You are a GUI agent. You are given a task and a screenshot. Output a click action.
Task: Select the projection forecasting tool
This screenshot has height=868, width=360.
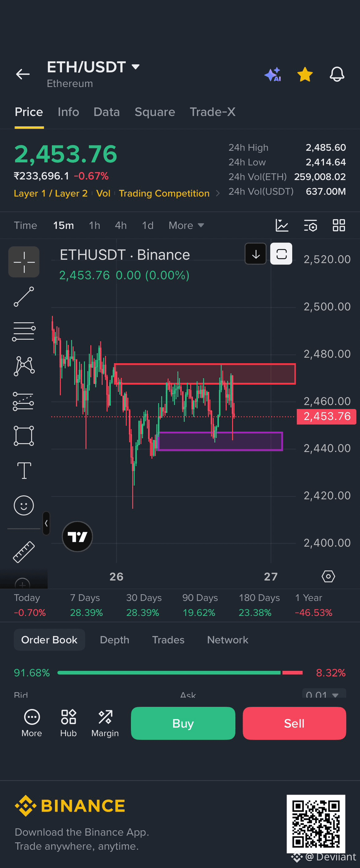coord(24,401)
